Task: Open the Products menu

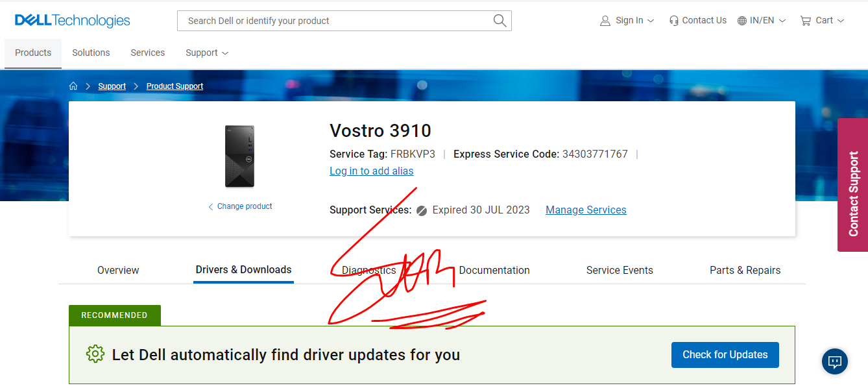Action: [33, 53]
